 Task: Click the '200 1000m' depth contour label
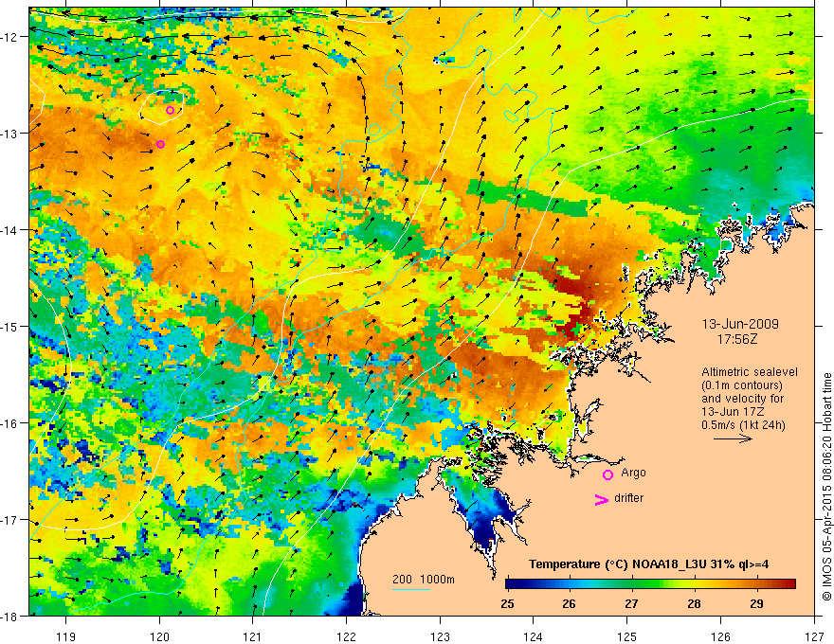pyautogui.click(x=424, y=580)
